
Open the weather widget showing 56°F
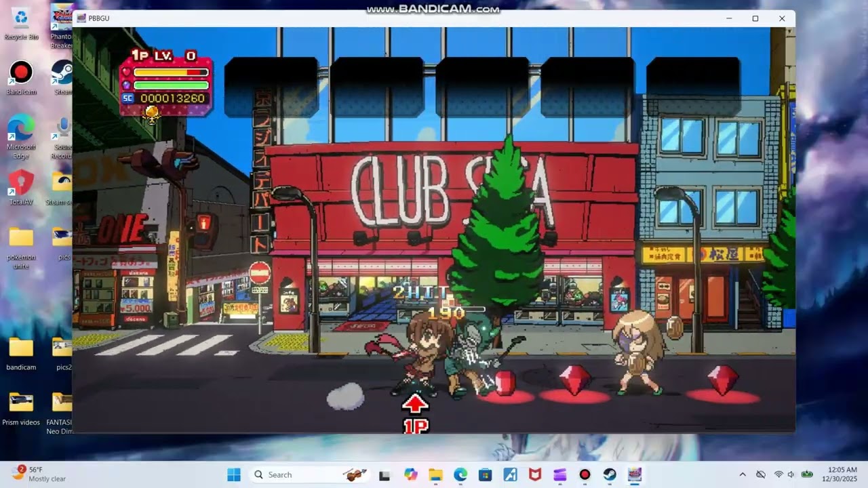coord(39,474)
